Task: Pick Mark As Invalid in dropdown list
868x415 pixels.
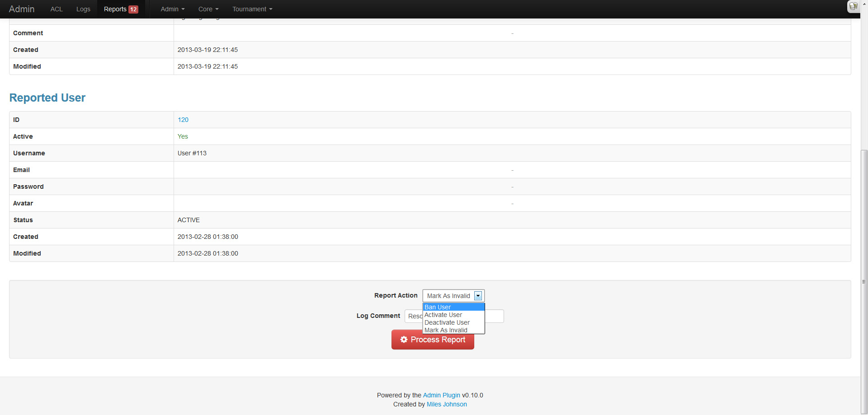Action: [x=446, y=330]
